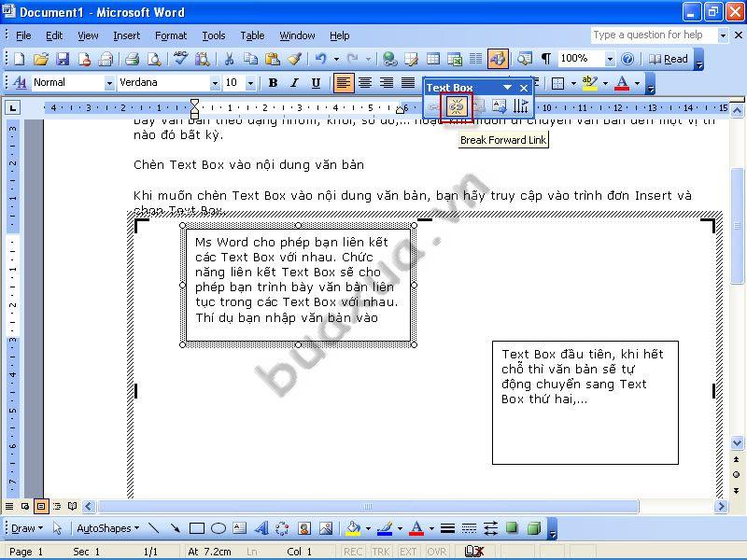Open the Format menu
747x560 pixels.
(x=171, y=35)
